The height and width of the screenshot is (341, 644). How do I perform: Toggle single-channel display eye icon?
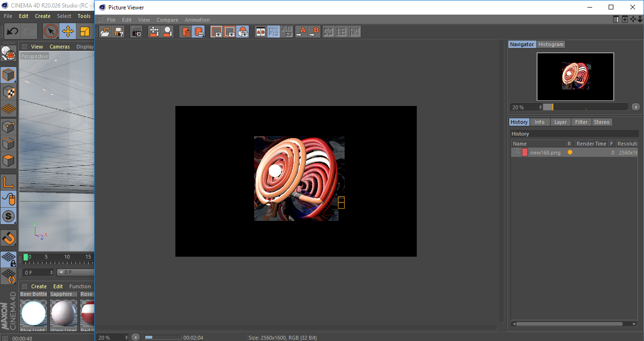pos(217,32)
